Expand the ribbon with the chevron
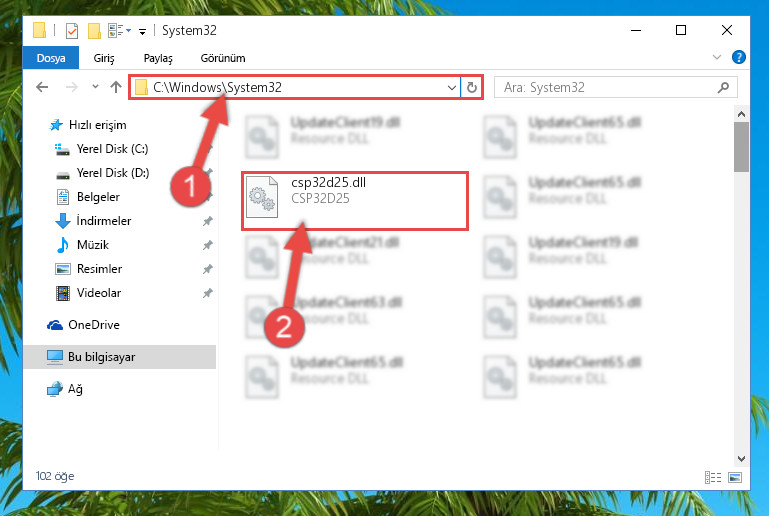Viewport: 769px width, 516px height. coord(717,57)
